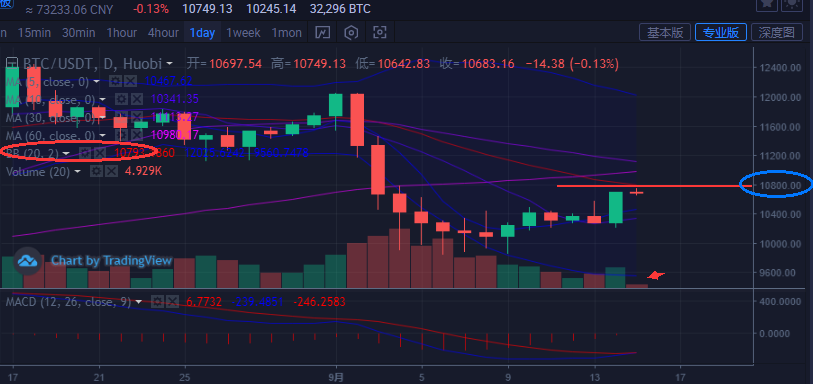Click MA 5 value 10467.62
Viewport: 813px width, 384px height.
tap(169, 81)
